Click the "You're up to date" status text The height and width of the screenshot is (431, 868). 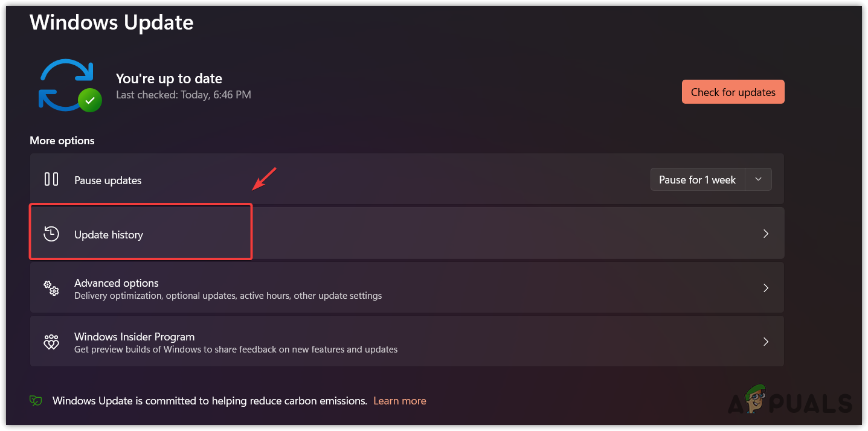click(x=169, y=78)
